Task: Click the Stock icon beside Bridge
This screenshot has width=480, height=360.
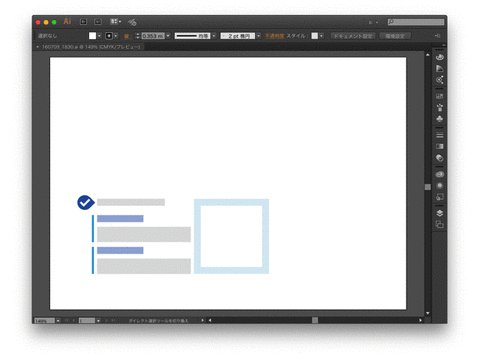Action: 98,22
